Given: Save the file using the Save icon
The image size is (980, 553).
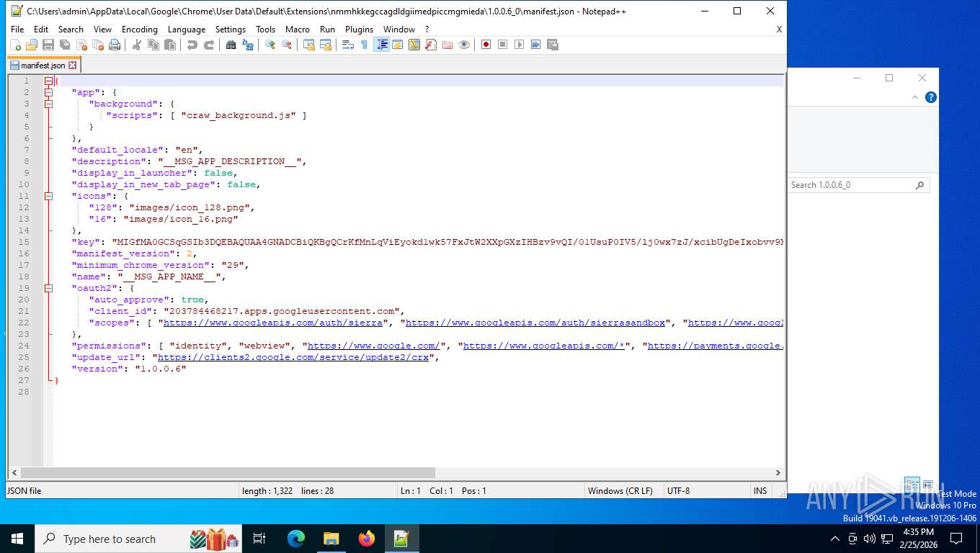Looking at the screenshot, I should (x=48, y=45).
